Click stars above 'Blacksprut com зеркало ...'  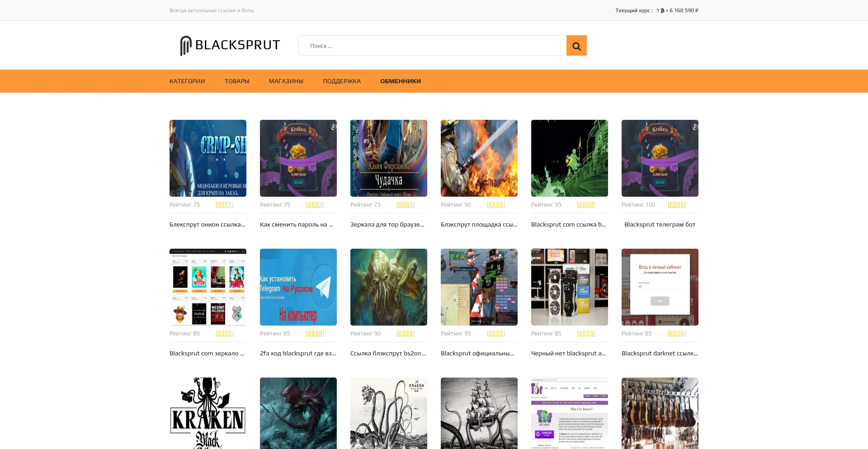click(225, 334)
